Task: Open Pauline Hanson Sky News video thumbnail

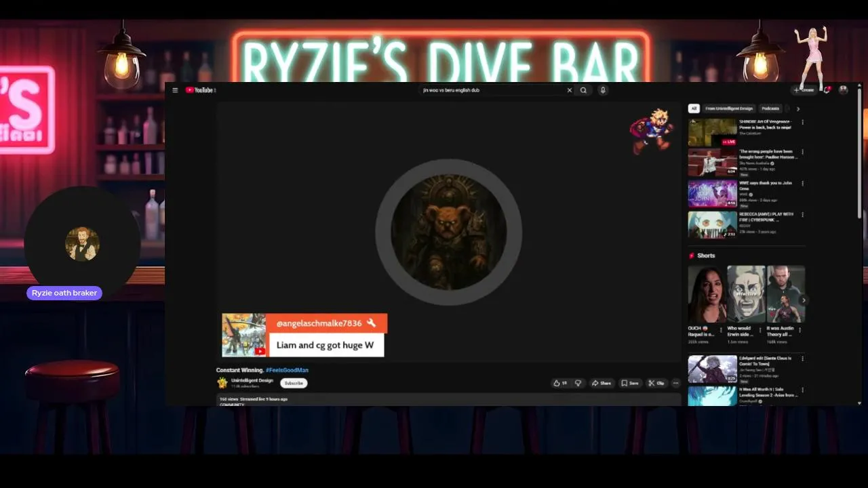Action: point(712,163)
